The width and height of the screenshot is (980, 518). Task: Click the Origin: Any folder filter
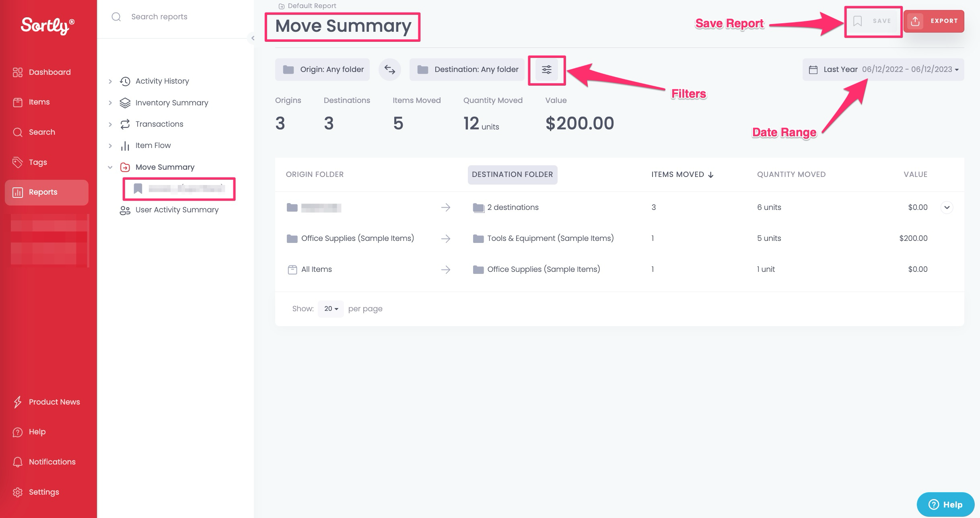(322, 70)
